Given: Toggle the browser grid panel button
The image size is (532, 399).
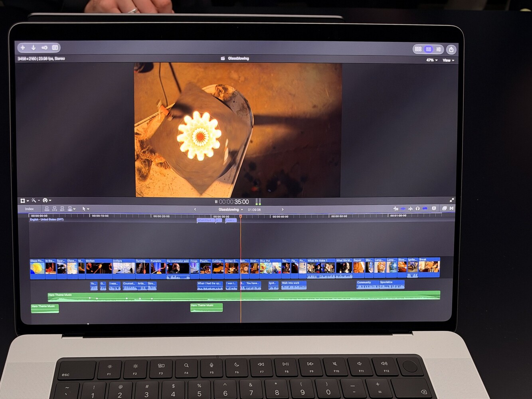Looking at the screenshot, I should (418, 49).
